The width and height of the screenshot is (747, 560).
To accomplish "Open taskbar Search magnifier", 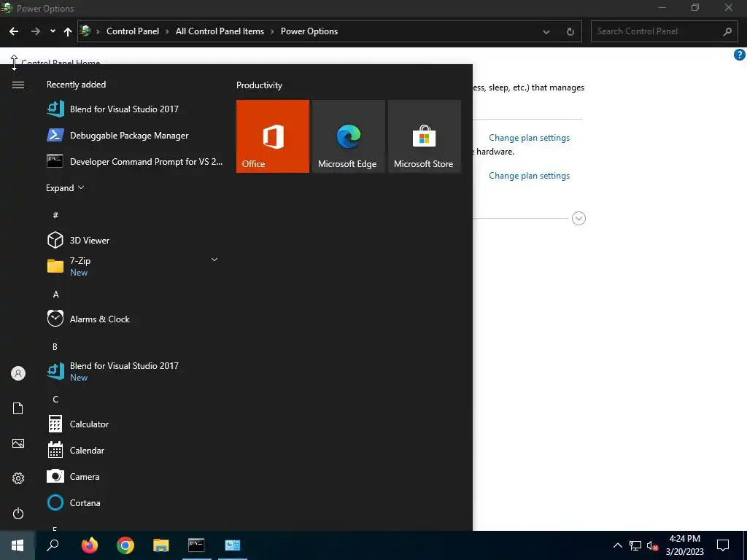I will [x=53, y=545].
